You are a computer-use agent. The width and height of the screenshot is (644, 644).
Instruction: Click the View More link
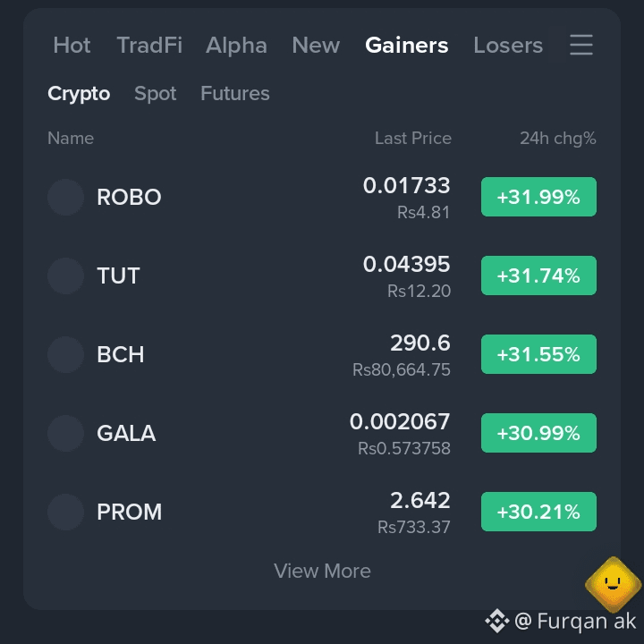click(322, 571)
